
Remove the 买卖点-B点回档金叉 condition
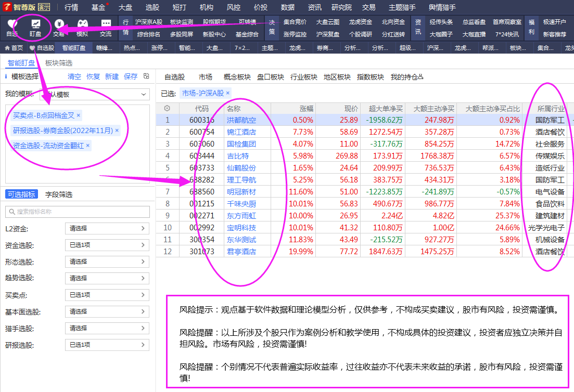click(x=79, y=115)
